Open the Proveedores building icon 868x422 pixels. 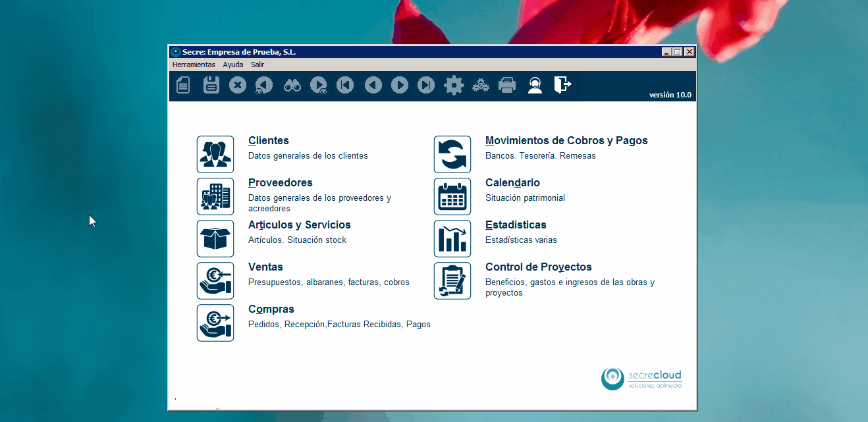215,196
